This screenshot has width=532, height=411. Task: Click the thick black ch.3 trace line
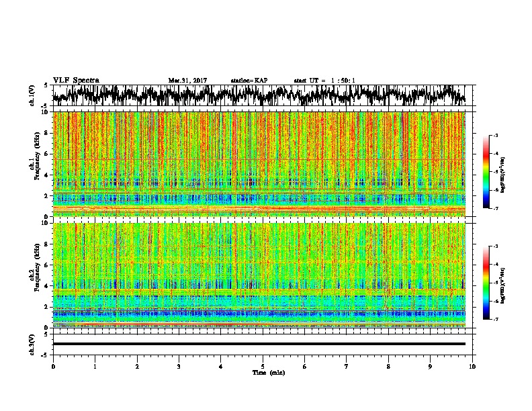pos(259,344)
